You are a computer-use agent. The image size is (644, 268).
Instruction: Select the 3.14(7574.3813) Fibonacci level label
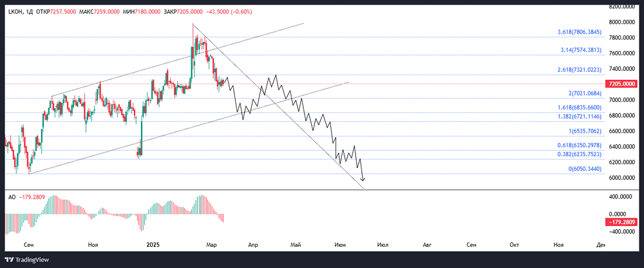581,50
